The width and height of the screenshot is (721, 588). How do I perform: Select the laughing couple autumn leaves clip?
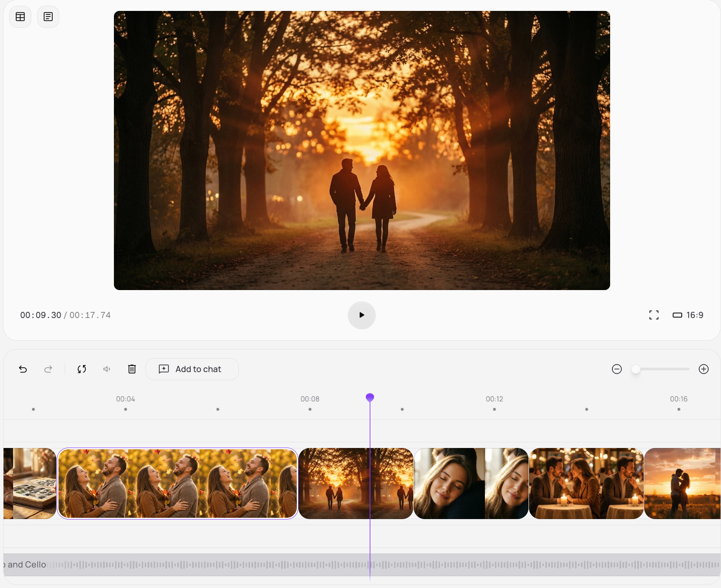[x=177, y=483]
